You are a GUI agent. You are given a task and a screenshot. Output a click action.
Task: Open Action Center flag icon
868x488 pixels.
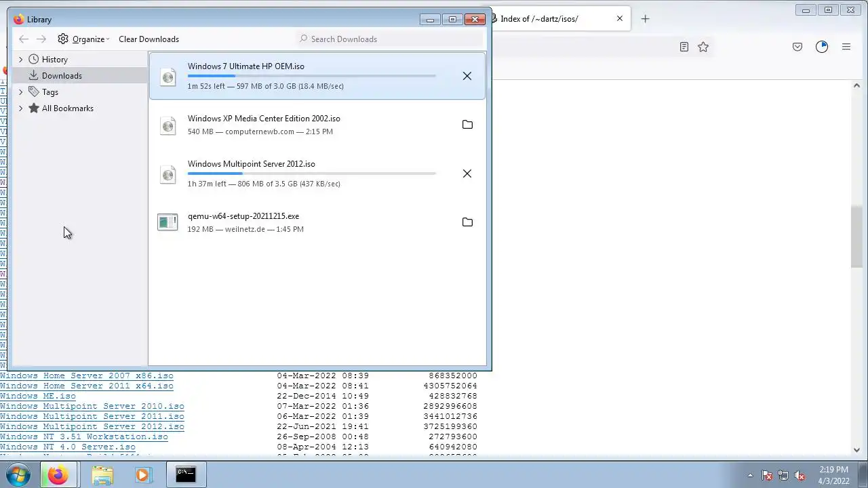click(x=767, y=475)
